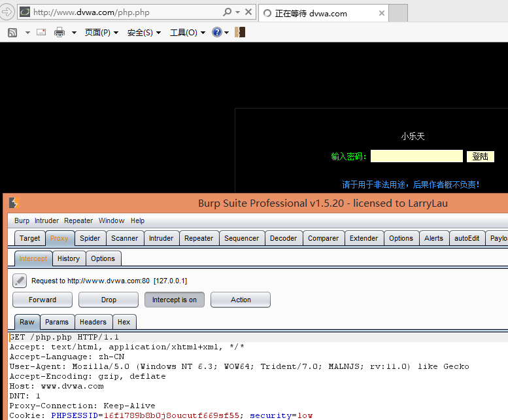Click the read mail envelope icon
Viewport: 508px width, 420px height.
[41, 32]
